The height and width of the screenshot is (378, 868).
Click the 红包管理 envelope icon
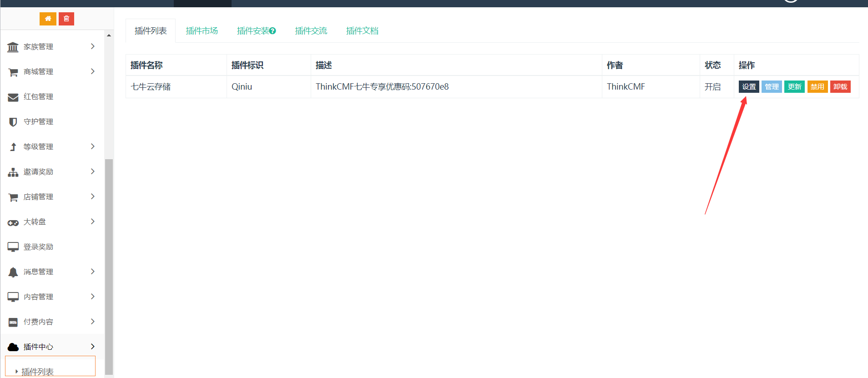click(13, 97)
